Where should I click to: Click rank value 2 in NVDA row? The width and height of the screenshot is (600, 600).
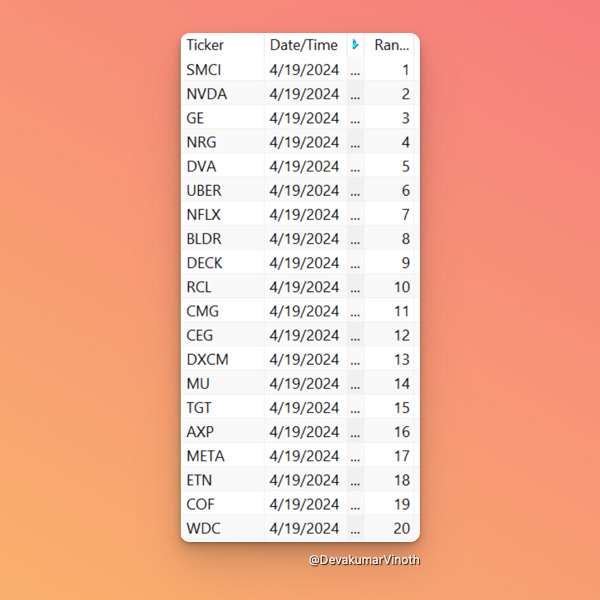point(389,94)
